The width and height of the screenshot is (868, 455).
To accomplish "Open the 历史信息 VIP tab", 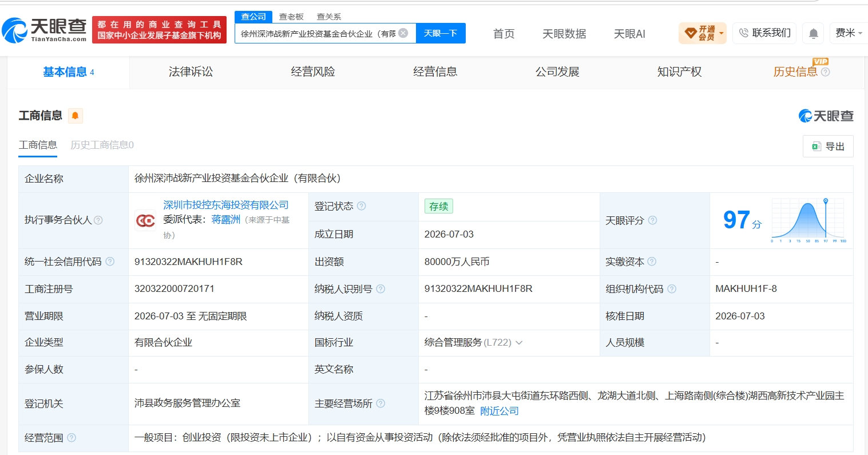I will point(795,72).
